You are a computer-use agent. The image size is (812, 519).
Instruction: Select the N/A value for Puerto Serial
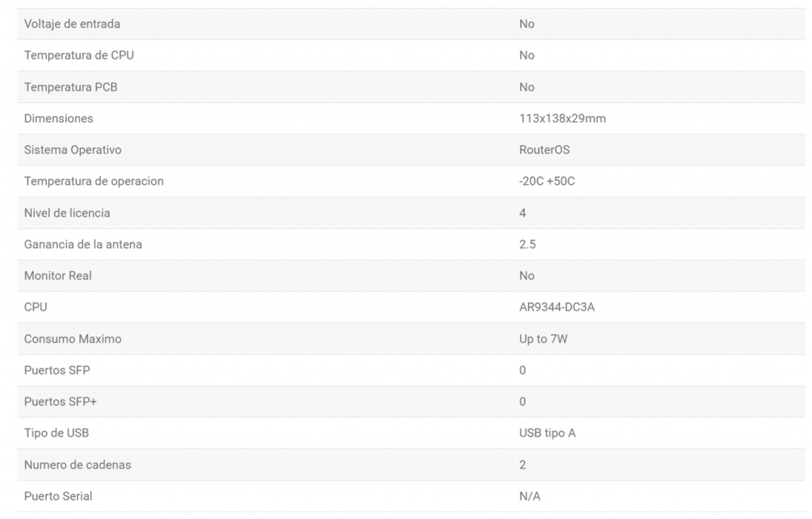click(530, 496)
